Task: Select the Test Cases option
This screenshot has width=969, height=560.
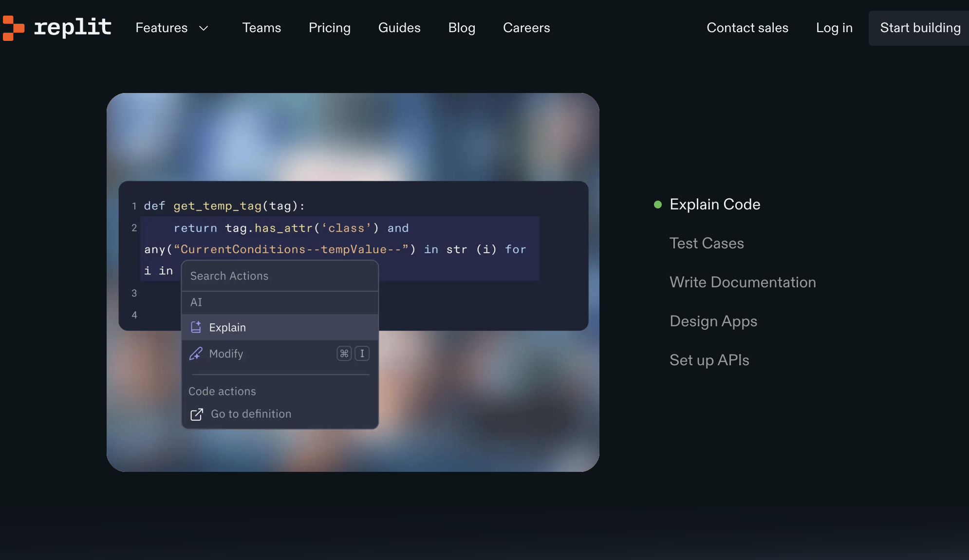Action: point(707,243)
